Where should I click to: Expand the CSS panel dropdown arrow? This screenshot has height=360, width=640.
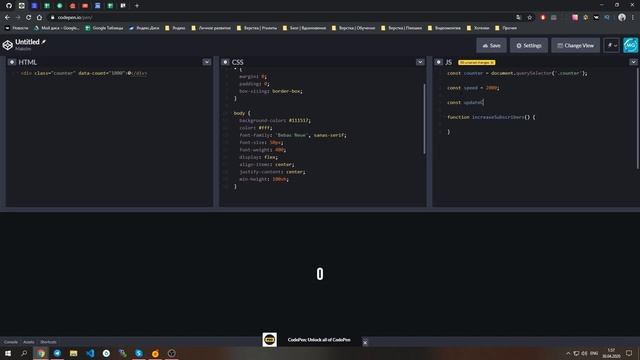tap(420, 62)
